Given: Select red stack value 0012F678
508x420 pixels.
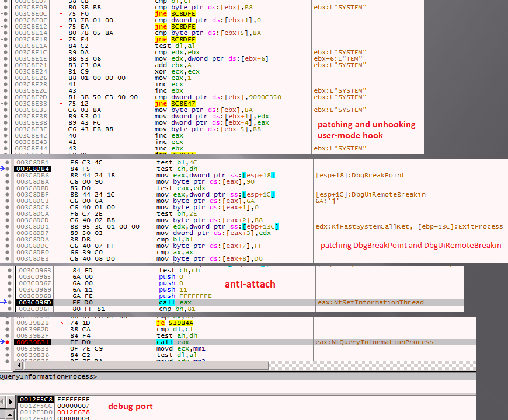Looking at the screenshot, I should pos(74,412).
